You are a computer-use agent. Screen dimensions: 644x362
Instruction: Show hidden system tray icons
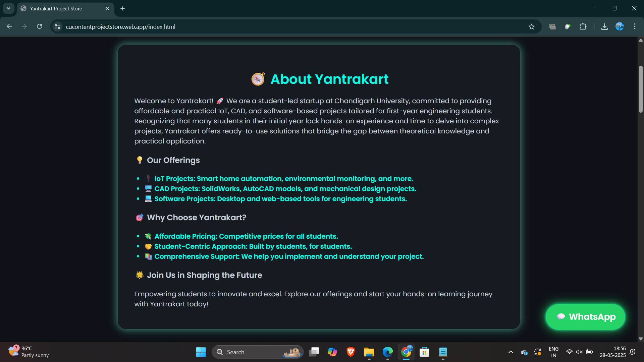(511, 352)
